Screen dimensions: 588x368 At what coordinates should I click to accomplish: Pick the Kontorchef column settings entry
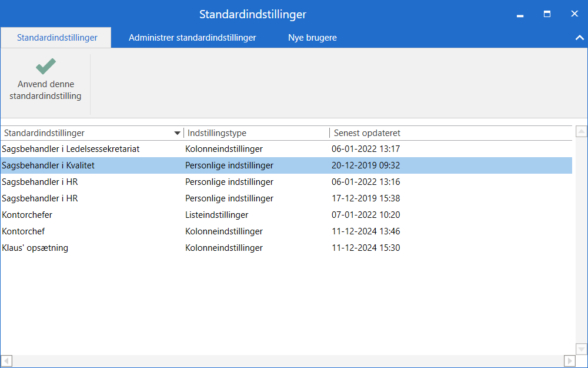point(24,231)
